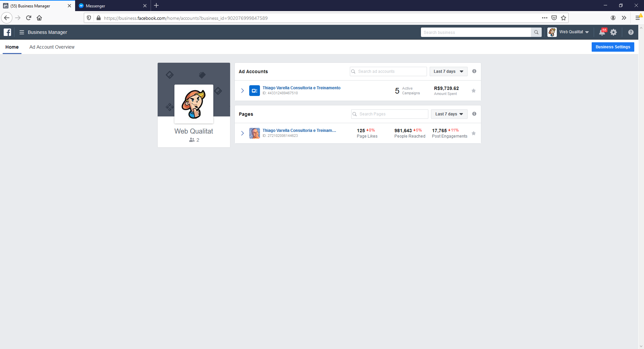Open the help question mark icon
Viewport: 644px width, 349px height.
pyautogui.click(x=631, y=32)
